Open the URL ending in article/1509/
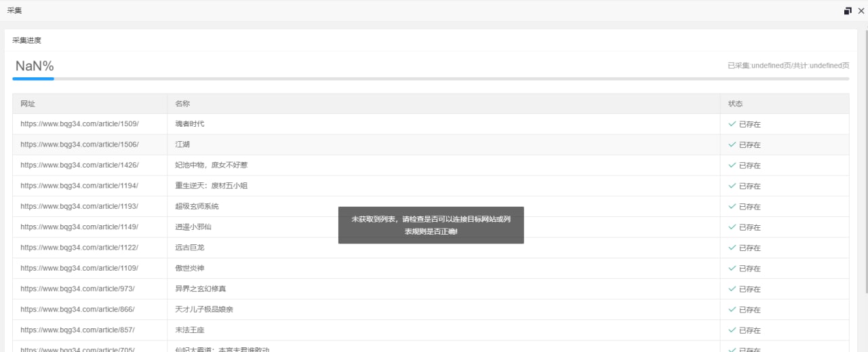 [x=79, y=124]
